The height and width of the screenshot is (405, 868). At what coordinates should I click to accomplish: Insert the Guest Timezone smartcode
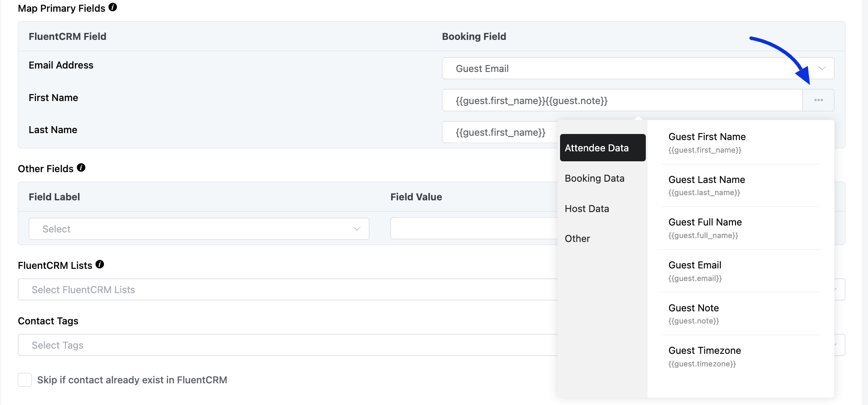click(x=704, y=356)
